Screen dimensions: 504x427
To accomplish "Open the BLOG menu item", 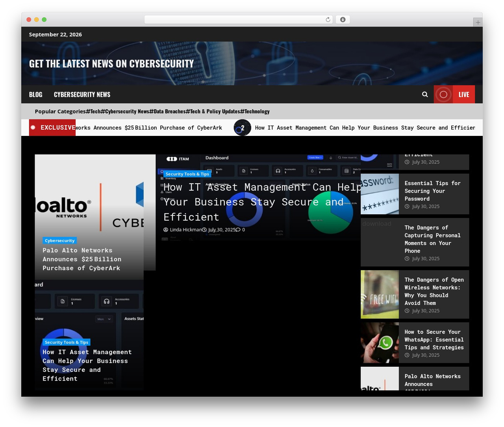I will [35, 95].
